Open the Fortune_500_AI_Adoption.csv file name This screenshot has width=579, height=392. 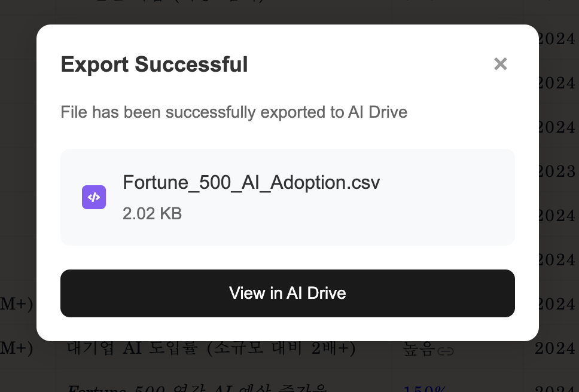tap(251, 182)
